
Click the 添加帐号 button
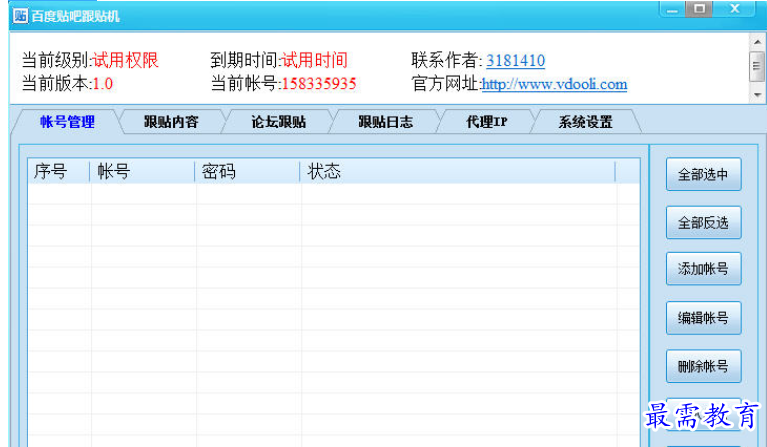[703, 268]
